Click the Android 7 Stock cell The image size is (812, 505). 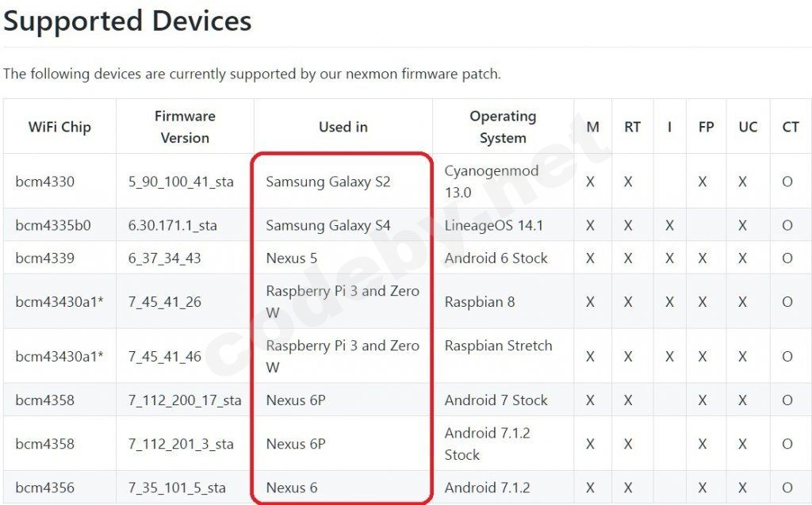[x=496, y=400]
